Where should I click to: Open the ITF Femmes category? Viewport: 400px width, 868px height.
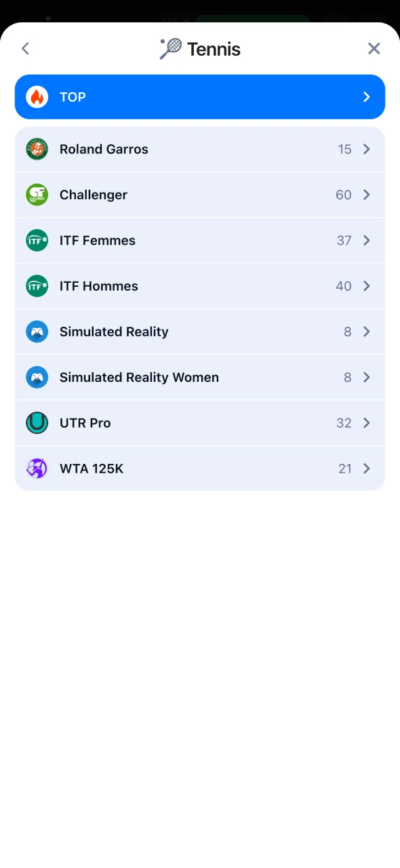pyautogui.click(x=200, y=240)
